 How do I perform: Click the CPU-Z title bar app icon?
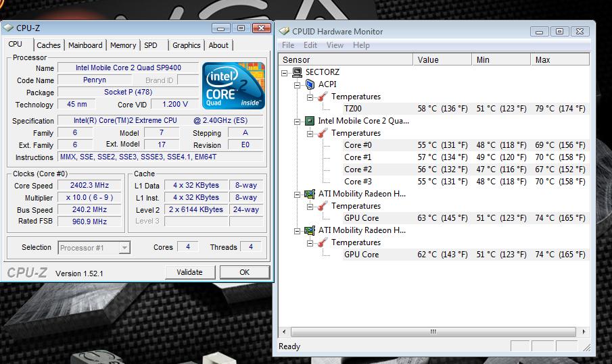point(8,28)
